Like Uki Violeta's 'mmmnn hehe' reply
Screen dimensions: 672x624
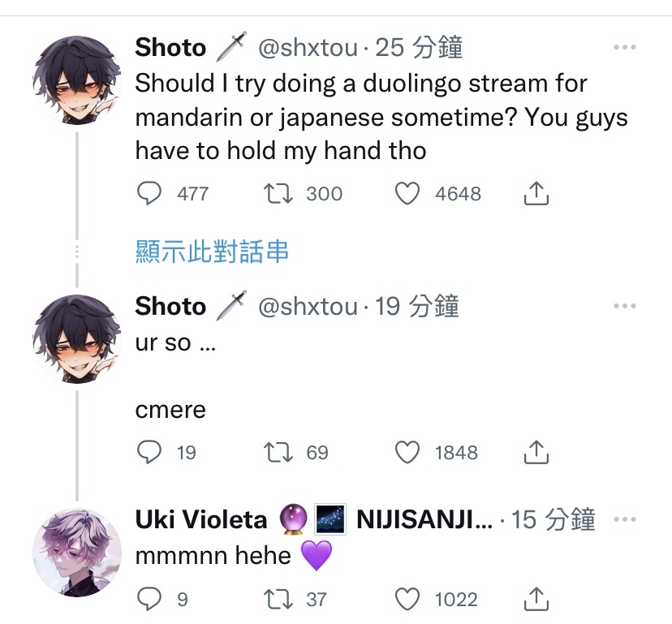(x=407, y=599)
